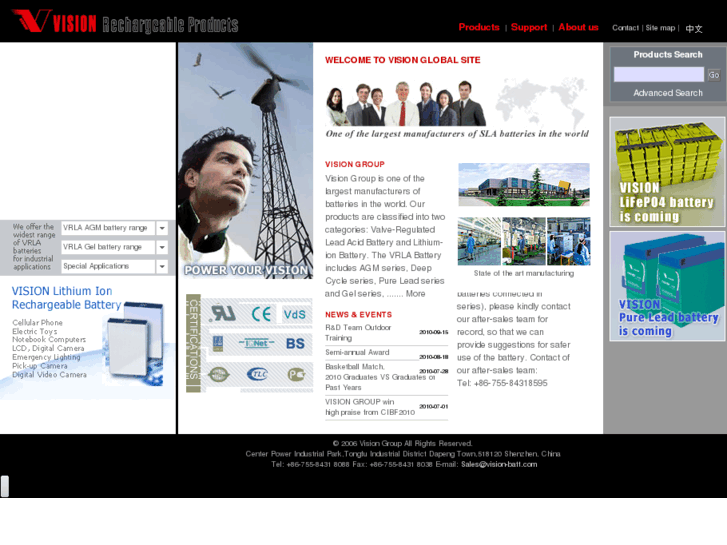Click the CE certification mark

coord(261,314)
